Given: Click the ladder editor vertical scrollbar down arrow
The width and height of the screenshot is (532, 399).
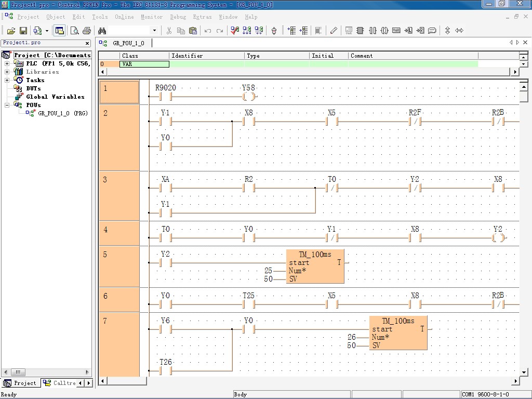Looking at the screenshot, I should [x=524, y=372].
